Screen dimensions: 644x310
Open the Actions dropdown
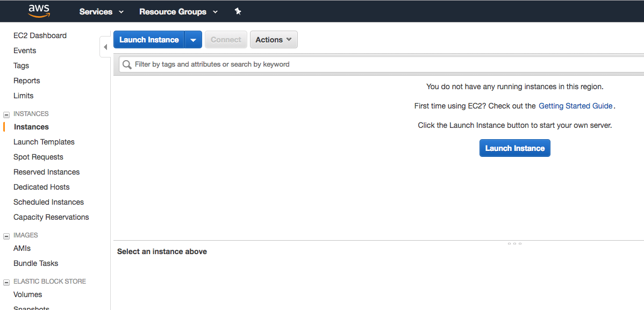(x=274, y=40)
